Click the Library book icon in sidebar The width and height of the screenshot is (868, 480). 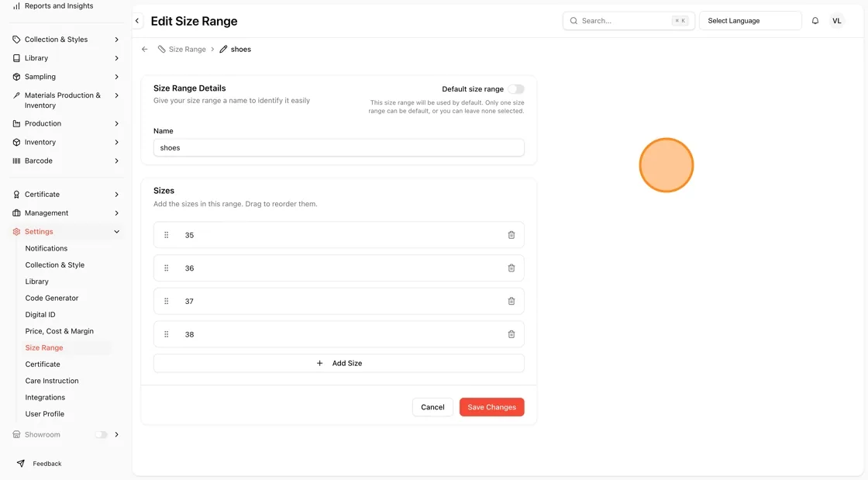click(x=16, y=58)
